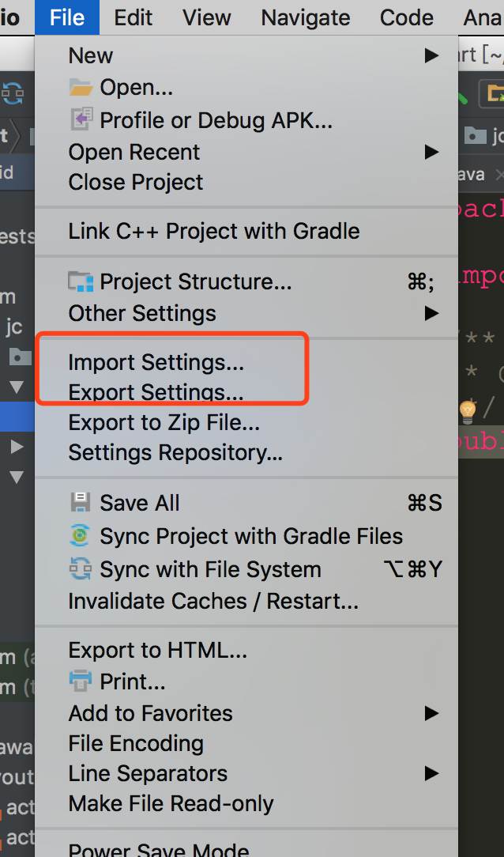Viewport: 504px width, 857px height.
Task: Open the Navigate menu
Action: (305, 17)
